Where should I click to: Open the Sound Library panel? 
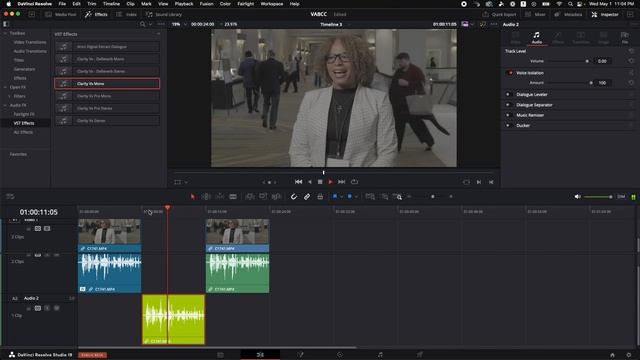tap(164, 14)
